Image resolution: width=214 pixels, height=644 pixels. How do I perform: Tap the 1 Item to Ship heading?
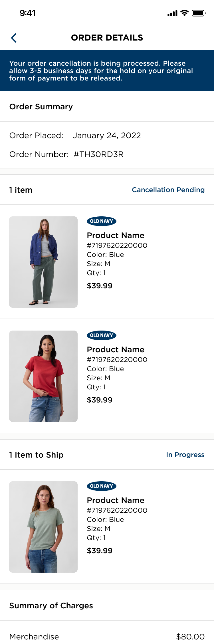coord(36,455)
